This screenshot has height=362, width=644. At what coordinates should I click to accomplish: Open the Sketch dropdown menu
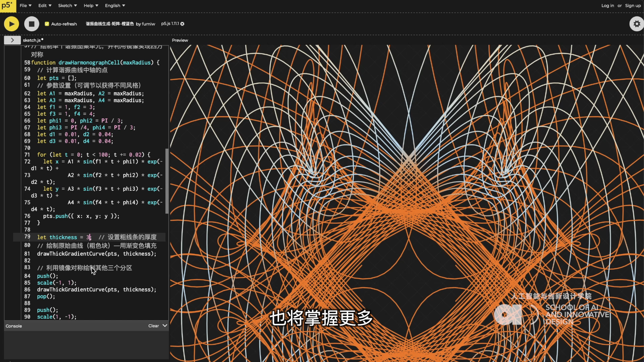coord(67,6)
